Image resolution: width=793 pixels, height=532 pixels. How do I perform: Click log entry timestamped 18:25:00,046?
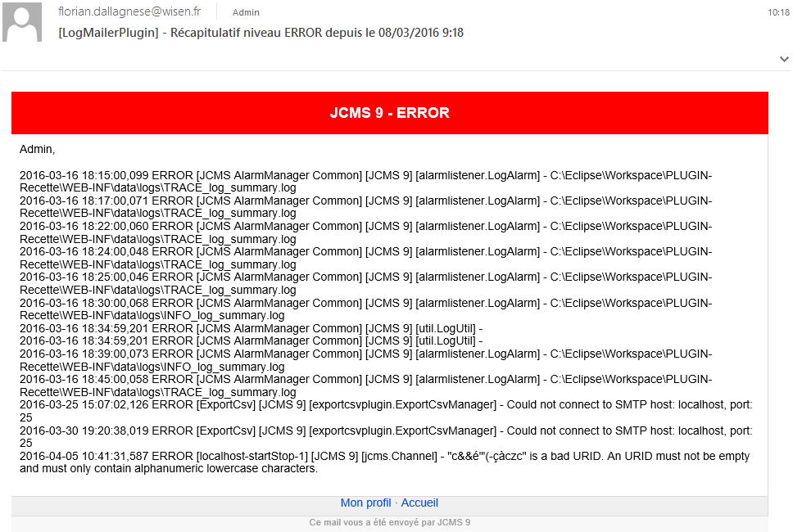coord(365,283)
